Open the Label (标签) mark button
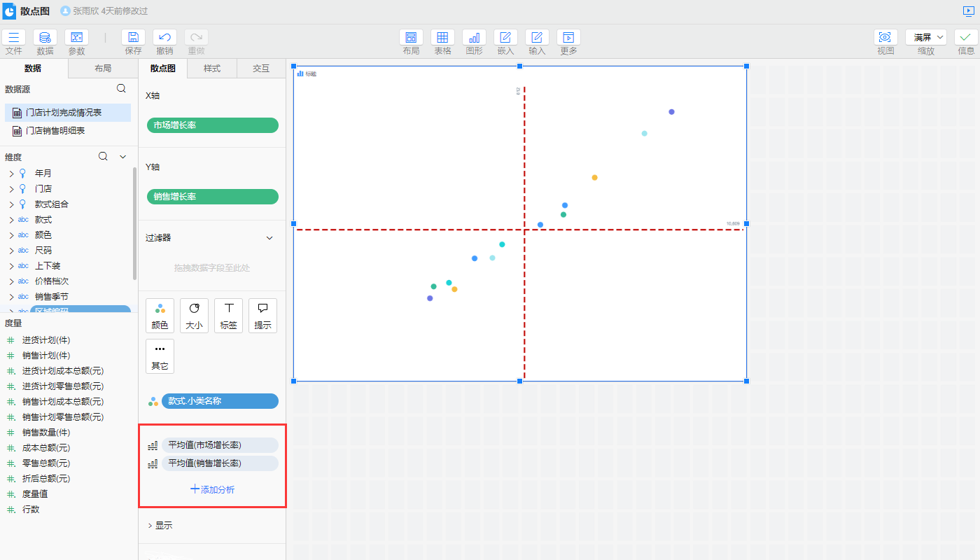The height and width of the screenshot is (560, 980). (228, 316)
